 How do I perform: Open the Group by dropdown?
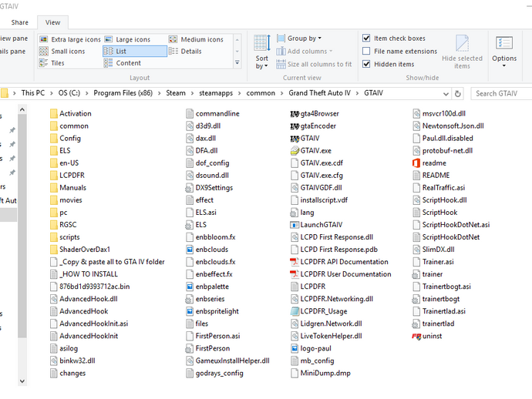pos(299,39)
